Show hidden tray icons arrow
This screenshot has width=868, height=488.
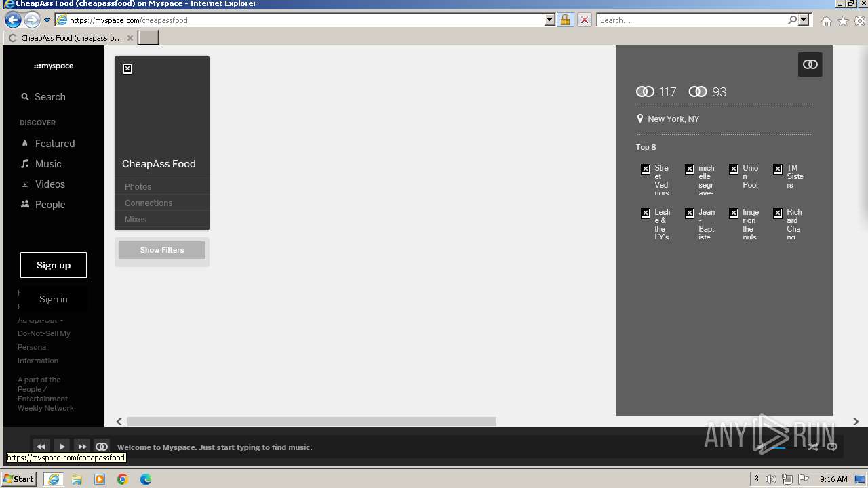tap(757, 479)
